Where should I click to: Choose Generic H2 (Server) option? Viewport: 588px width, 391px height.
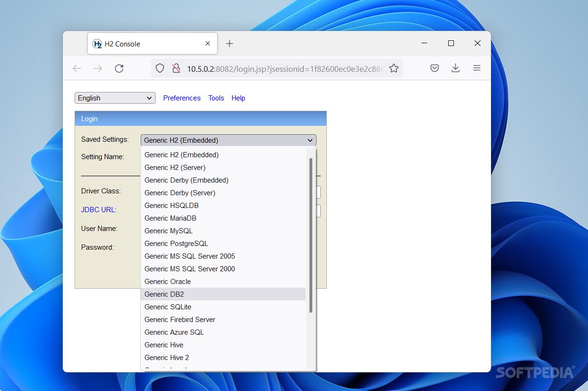tap(223, 168)
